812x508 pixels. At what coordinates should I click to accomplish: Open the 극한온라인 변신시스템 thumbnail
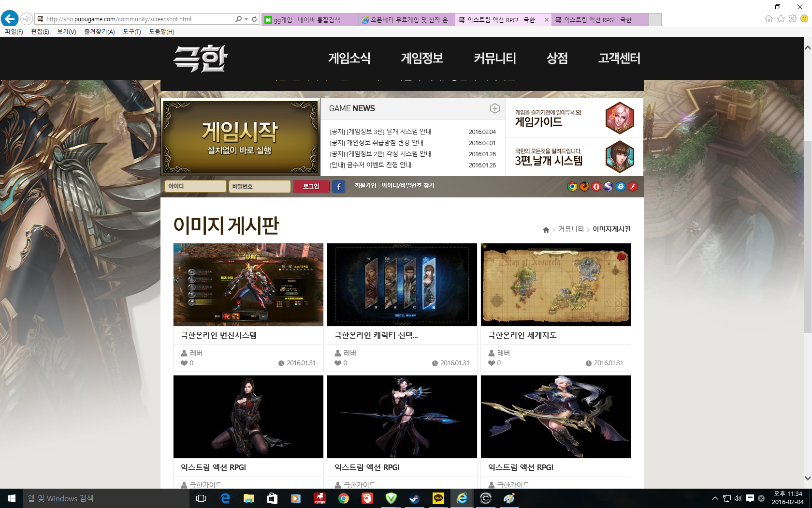(248, 284)
